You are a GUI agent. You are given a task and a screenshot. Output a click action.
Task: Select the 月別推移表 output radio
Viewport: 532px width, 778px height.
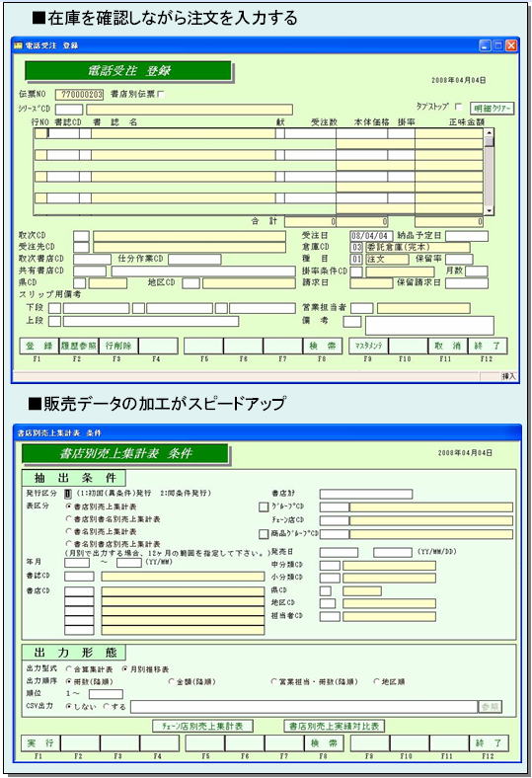(125, 668)
